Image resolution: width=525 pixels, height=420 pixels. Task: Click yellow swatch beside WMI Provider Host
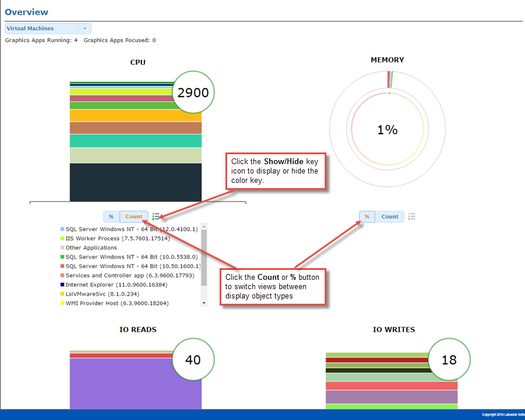pos(62,303)
